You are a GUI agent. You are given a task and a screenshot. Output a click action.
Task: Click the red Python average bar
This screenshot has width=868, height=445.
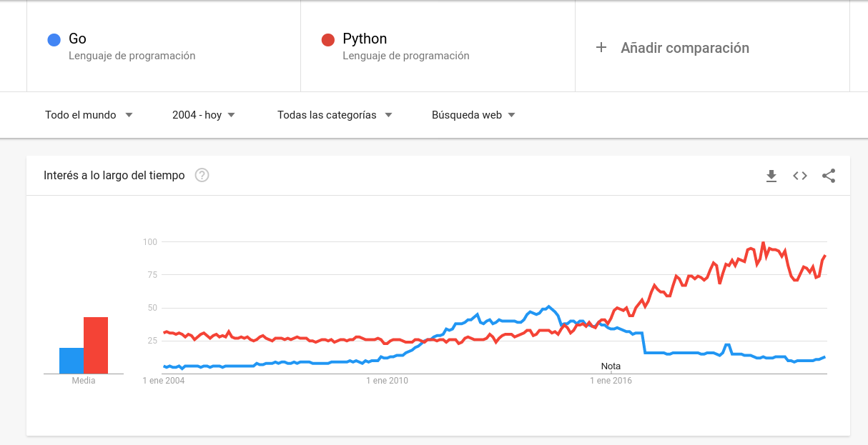tap(96, 346)
